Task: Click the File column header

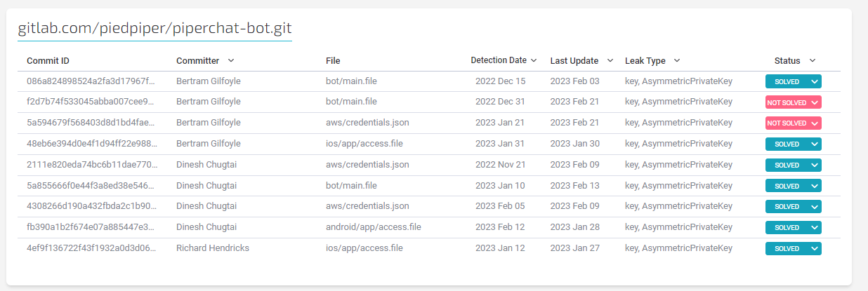Action: click(333, 61)
